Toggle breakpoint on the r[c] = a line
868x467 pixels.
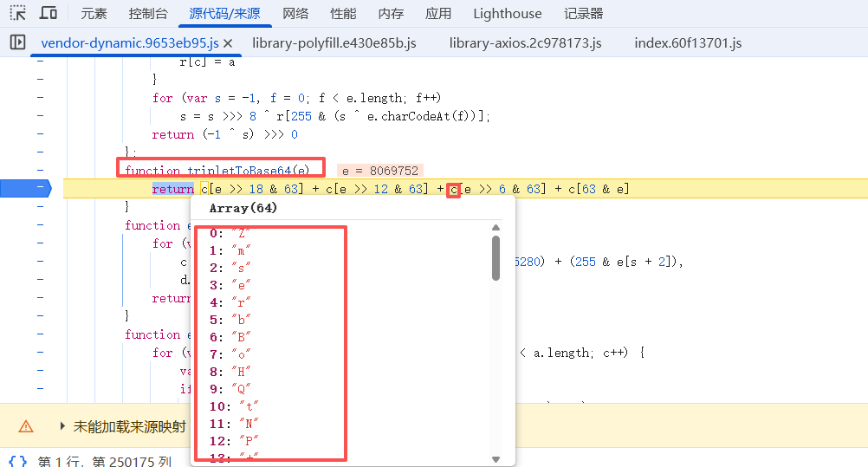[x=40, y=62]
